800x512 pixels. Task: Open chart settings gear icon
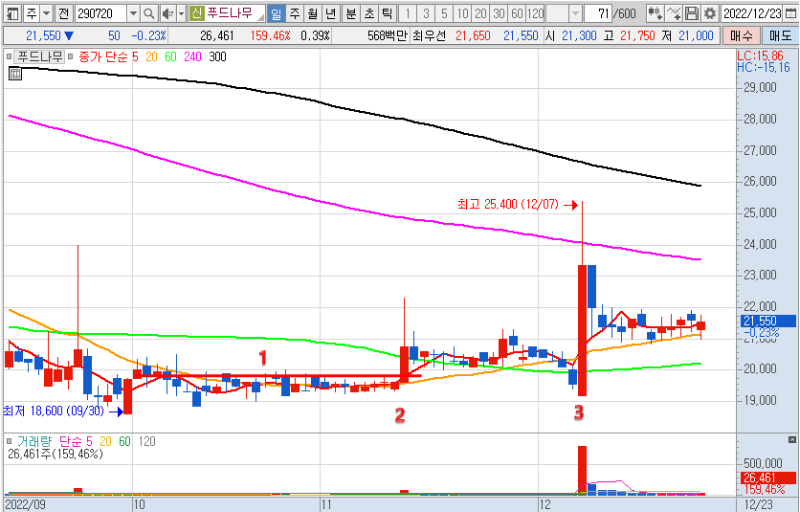click(x=710, y=13)
